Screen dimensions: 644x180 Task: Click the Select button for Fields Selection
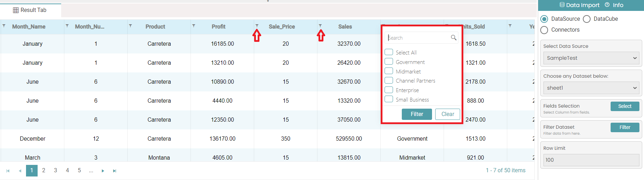click(x=625, y=106)
